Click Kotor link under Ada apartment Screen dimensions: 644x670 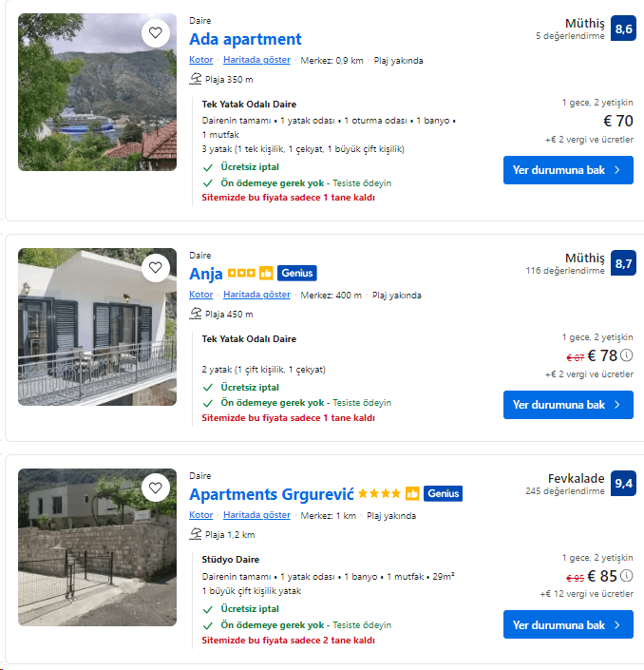[200, 60]
